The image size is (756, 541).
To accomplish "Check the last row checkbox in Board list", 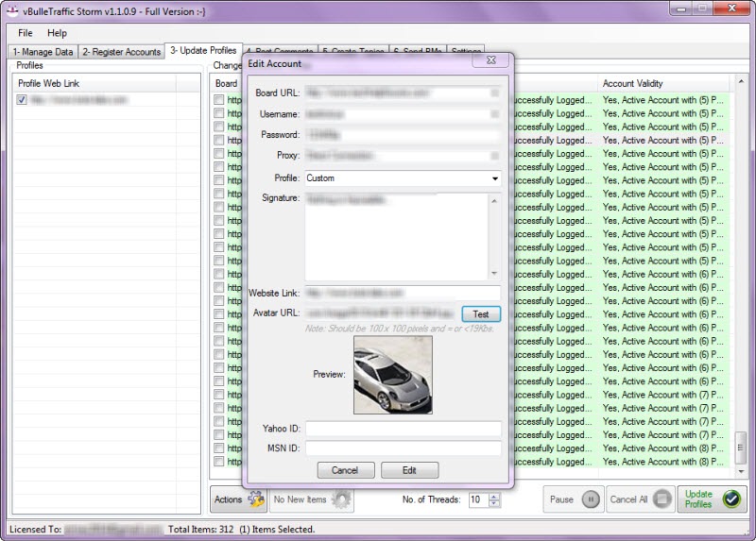I will [218, 463].
